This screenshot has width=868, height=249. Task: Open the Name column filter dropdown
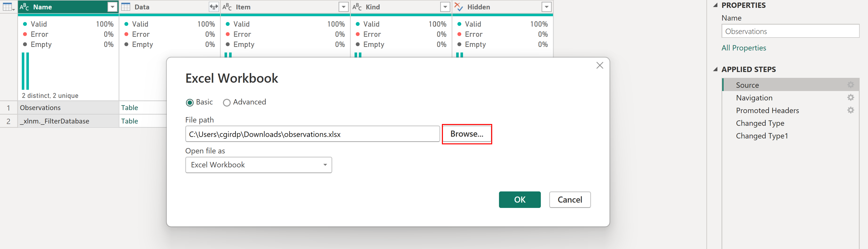(112, 7)
